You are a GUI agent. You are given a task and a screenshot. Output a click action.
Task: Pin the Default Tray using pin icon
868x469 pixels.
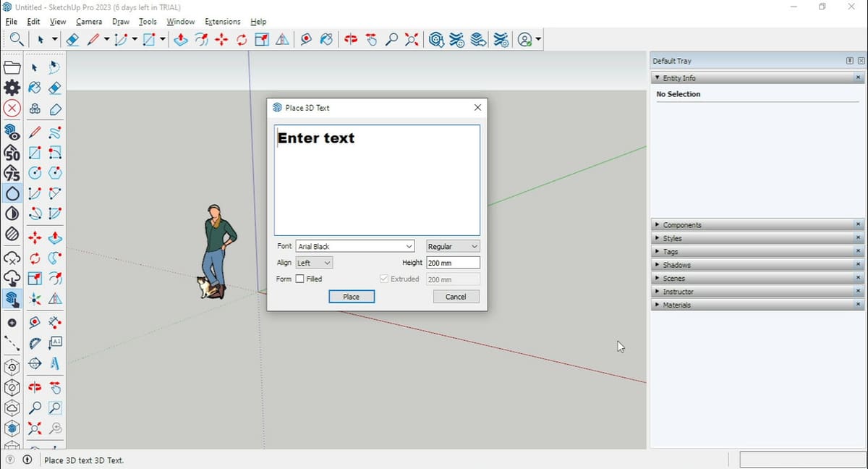(x=850, y=61)
